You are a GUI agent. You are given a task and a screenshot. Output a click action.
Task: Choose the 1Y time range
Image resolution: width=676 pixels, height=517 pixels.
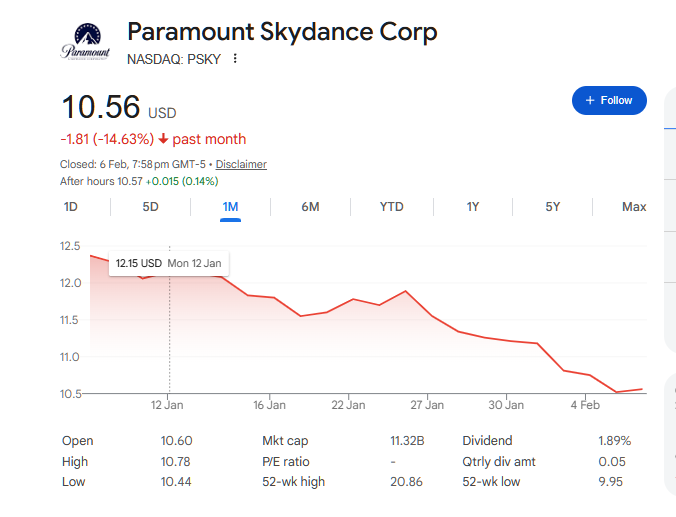click(x=473, y=207)
